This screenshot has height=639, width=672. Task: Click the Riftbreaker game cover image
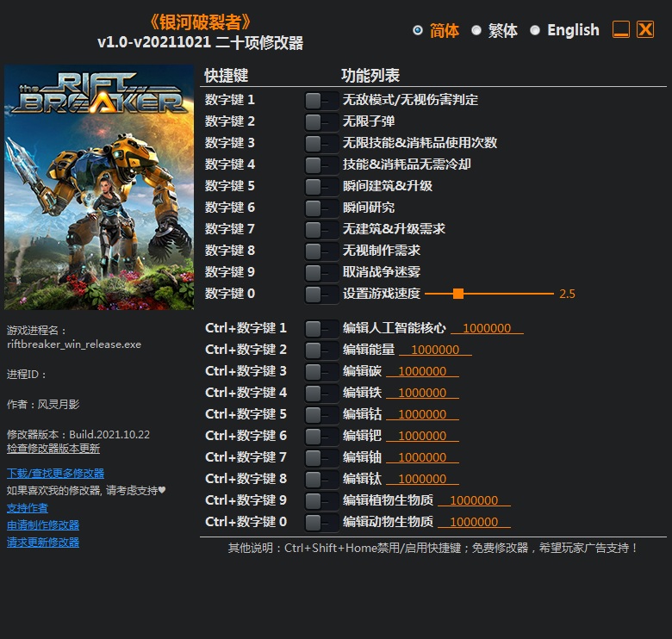coord(99,187)
